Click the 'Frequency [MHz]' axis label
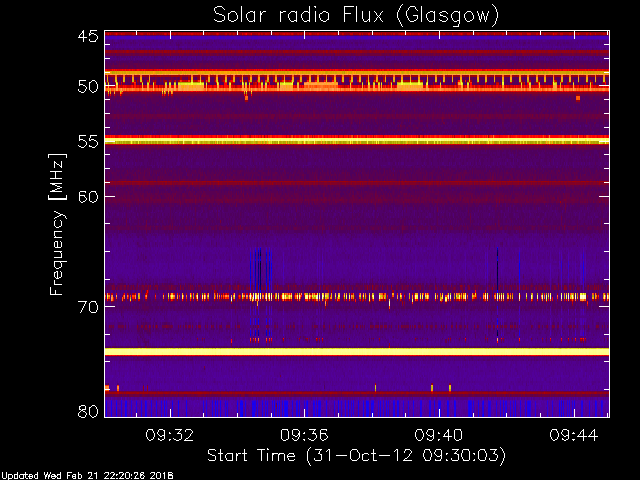The image size is (640, 480). 57,224
